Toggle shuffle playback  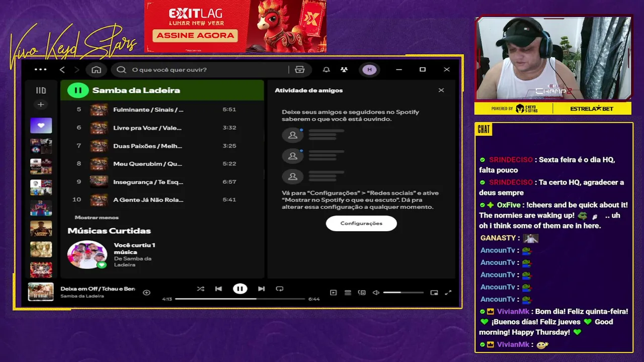click(201, 289)
